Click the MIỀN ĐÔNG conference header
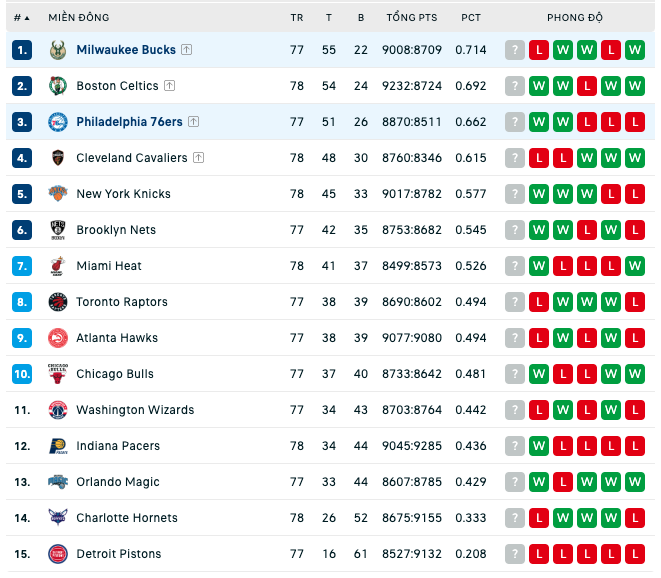This screenshot has width=661, height=578. [79, 18]
